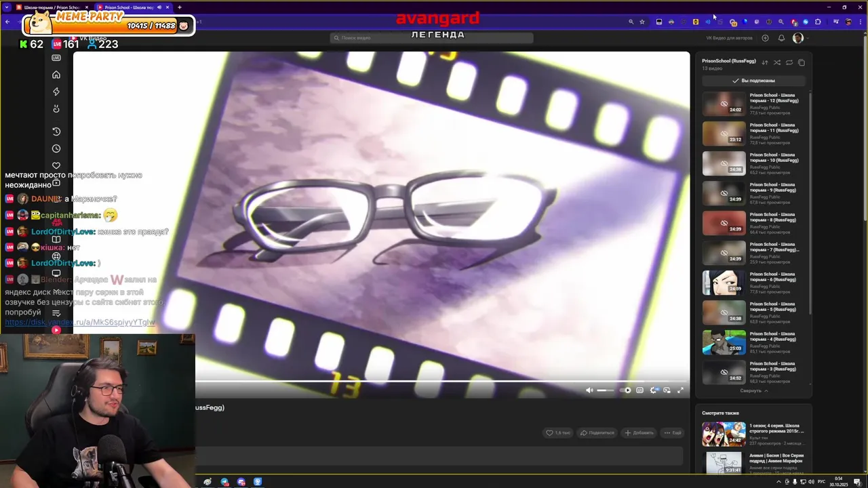This screenshot has width=868, height=488.
Task: Open liked videos heart icon in sidebar
Action: click(x=56, y=165)
